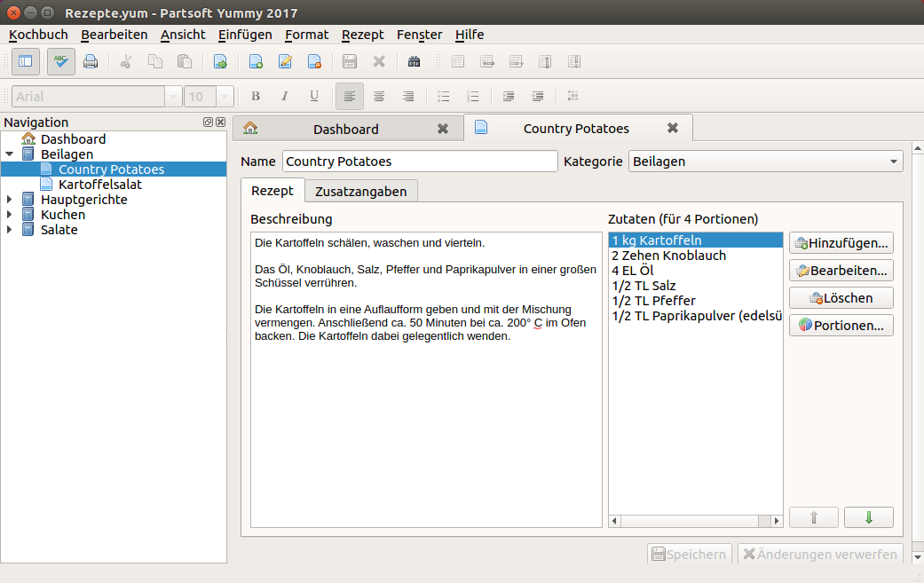924x583 pixels.
Task: Open the Rezept menu
Action: click(x=362, y=35)
